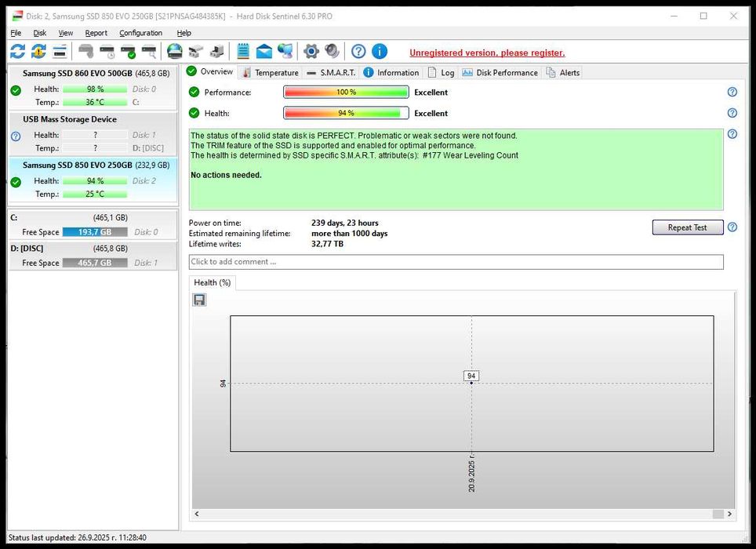Click the comment input field
Image resolution: width=756 pixels, height=549 pixels.
tap(456, 262)
